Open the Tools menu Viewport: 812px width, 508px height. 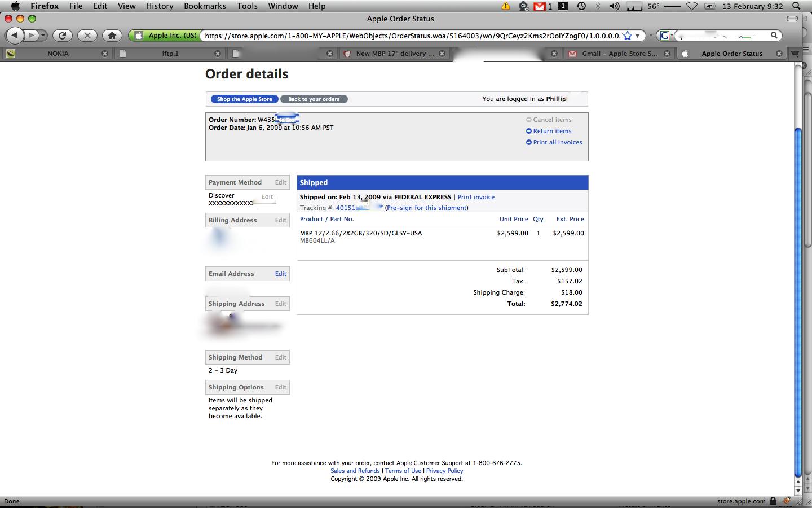[x=247, y=6]
